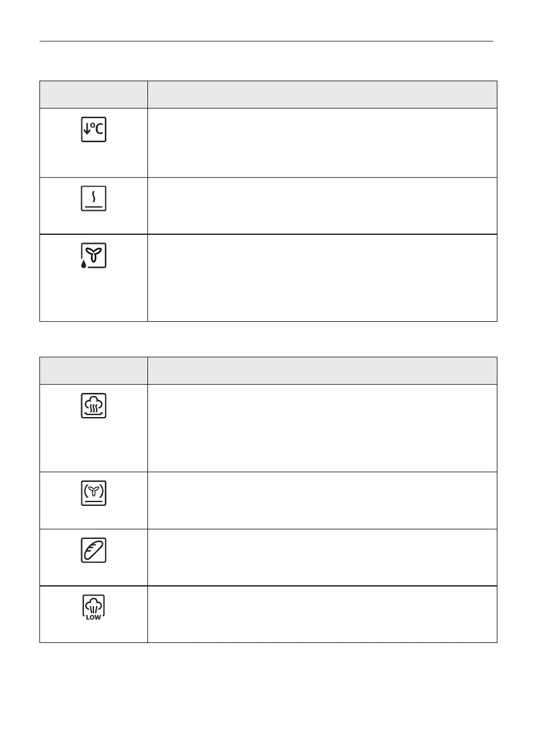Click blank page area below second table
Viewport: 533px width, 756px height.
266,698
